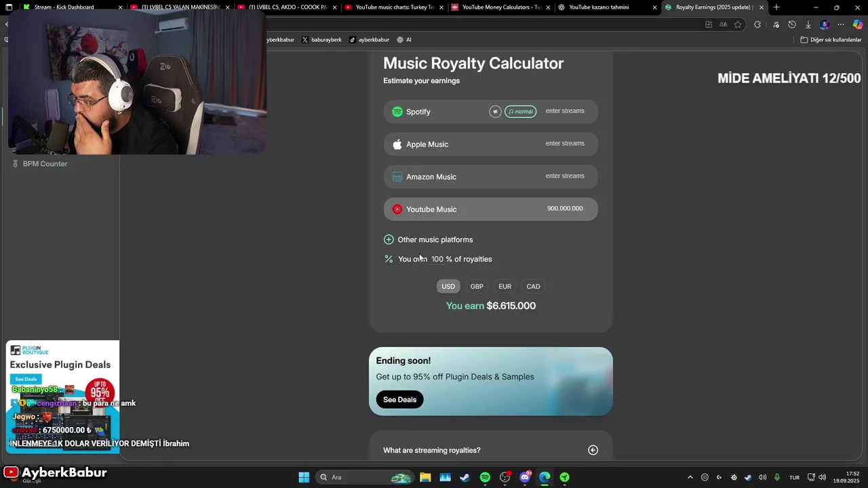Toggle the Spotify 'normal' stream type pill
The width and height of the screenshot is (868, 488).
(521, 112)
